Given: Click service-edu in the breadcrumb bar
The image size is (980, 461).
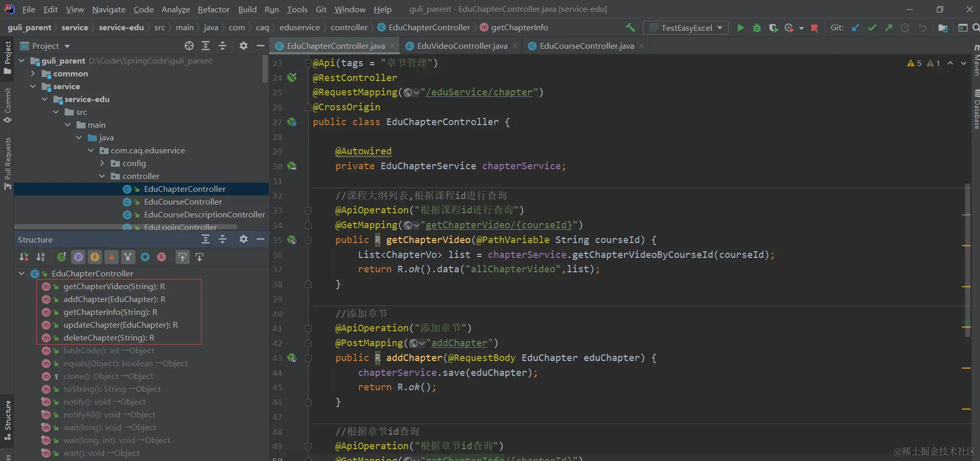Looking at the screenshot, I should 121,27.
